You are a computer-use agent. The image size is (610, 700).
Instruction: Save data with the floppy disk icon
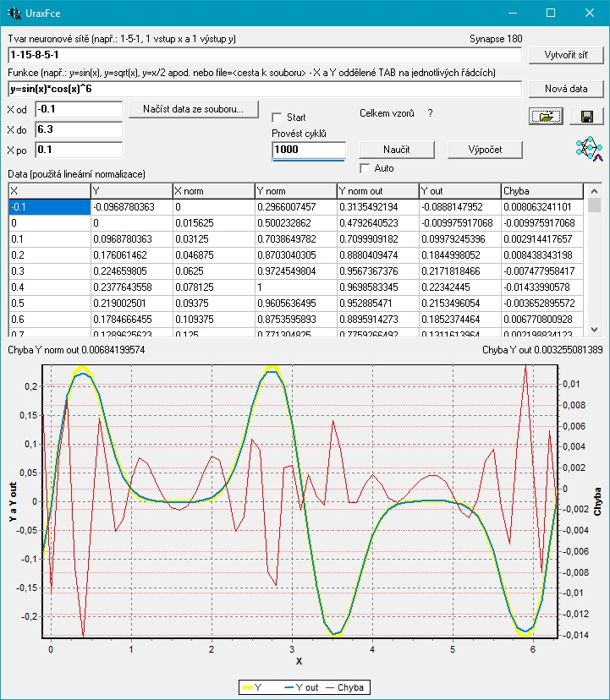click(587, 117)
